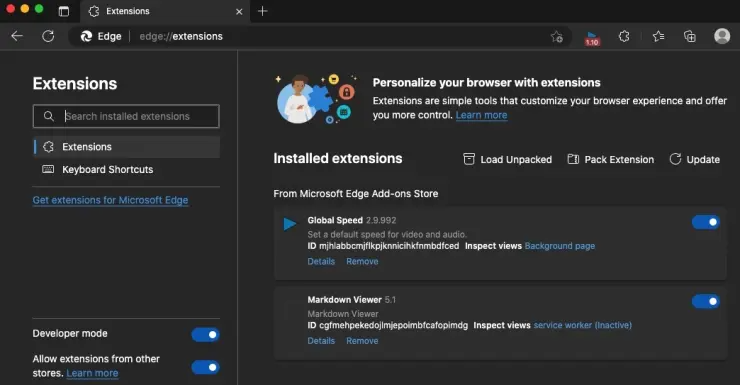Click the Update extensions button
Image resolution: width=740 pixels, height=385 pixels.
[695, 159]
